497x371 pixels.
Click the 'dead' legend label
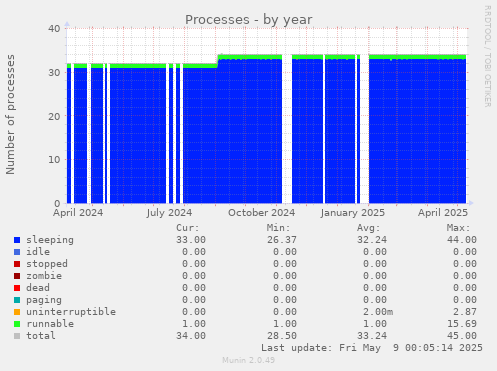click(38, 288)
